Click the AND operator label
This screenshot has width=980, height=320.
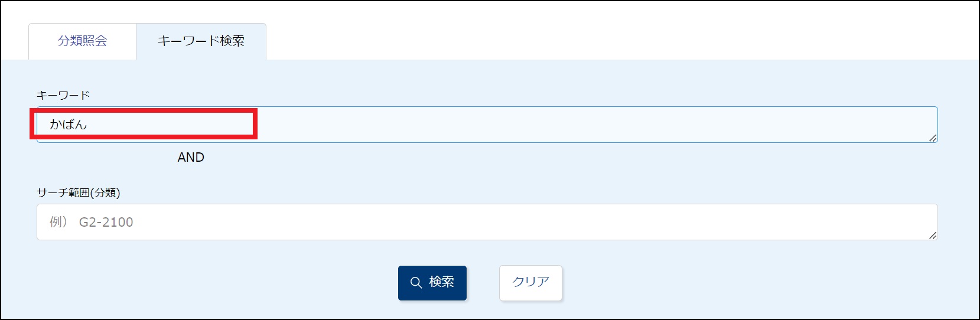[191, 158]
